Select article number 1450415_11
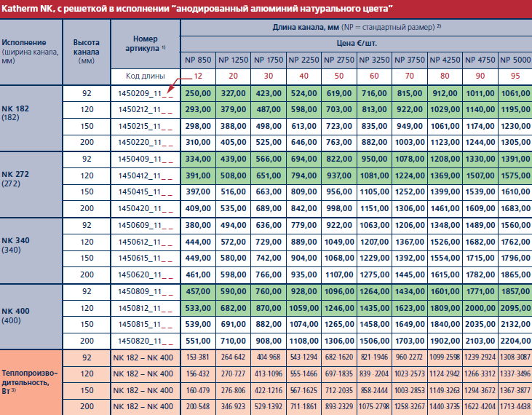 click(146, 192)
